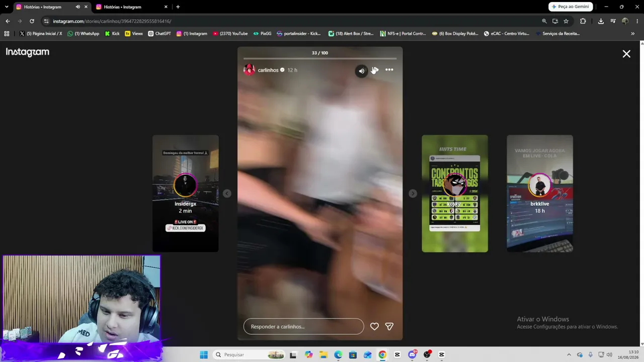Expand the hidden bookmarks overflow chevron

(x=632, y=34)
